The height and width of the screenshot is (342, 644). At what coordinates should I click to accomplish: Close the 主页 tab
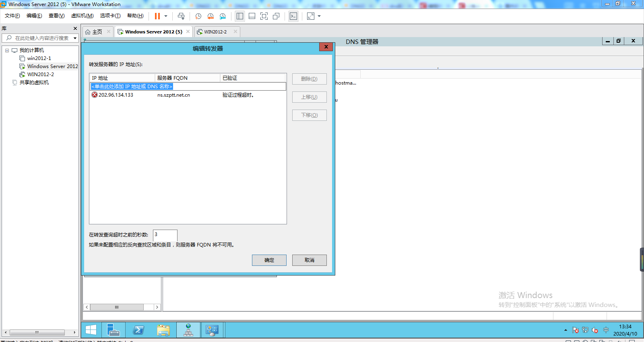[109, 31]
